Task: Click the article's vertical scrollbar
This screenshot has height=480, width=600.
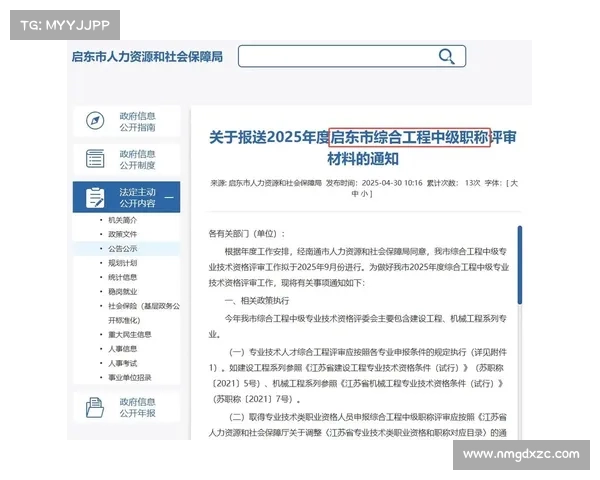Action: coord(519,270)
